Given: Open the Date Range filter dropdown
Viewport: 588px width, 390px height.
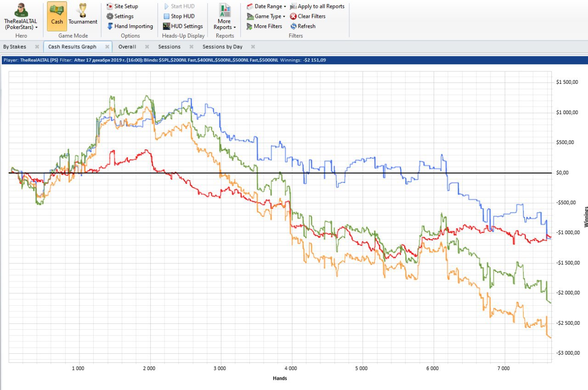Looking at the screenshot, I should pos(266,6).
